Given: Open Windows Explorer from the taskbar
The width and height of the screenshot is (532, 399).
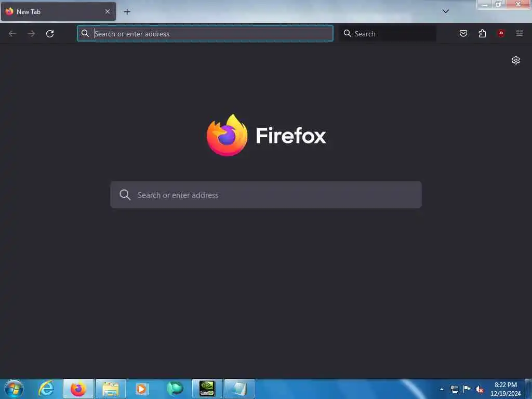Looking at the screenshot, I should pos(111,389).
